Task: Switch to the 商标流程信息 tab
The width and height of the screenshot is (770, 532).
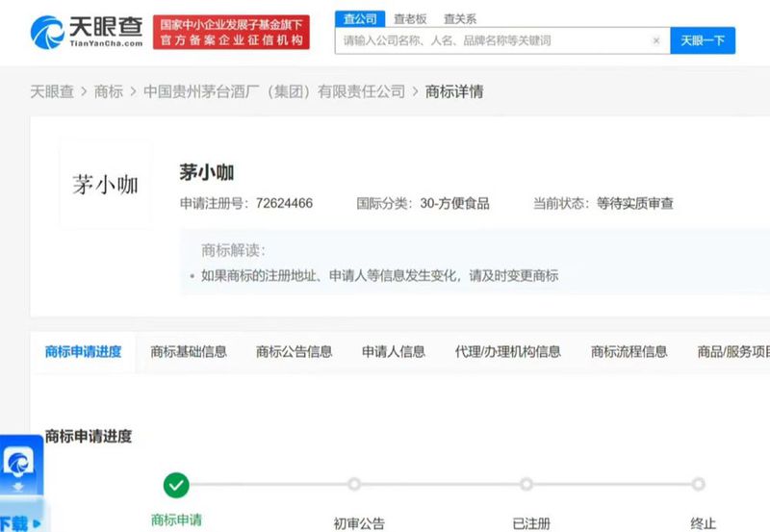Action: [x=629, y=352]
